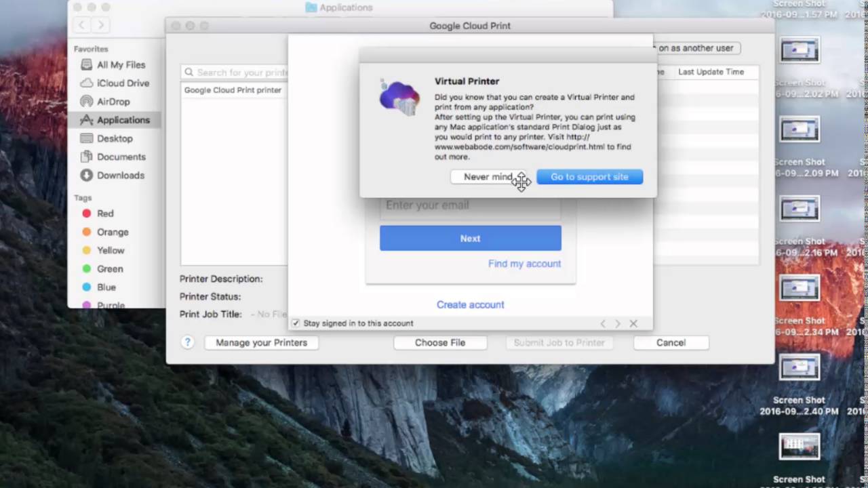The image size is (868, 488).
Task: Click the Enter your email field
Action: tap(470, 205)
